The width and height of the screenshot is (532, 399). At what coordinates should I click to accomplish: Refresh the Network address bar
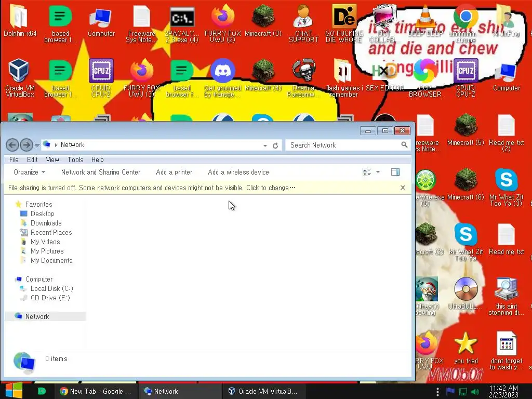[275, 145]
